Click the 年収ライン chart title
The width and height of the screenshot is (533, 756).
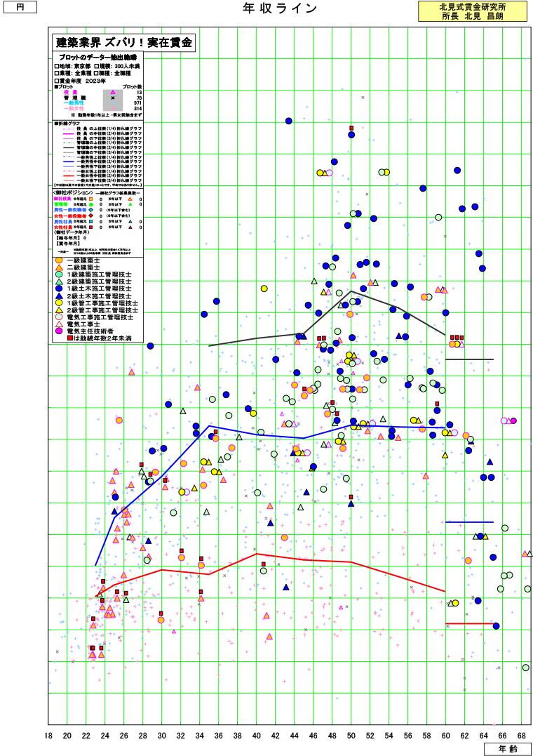pos(270,8)
